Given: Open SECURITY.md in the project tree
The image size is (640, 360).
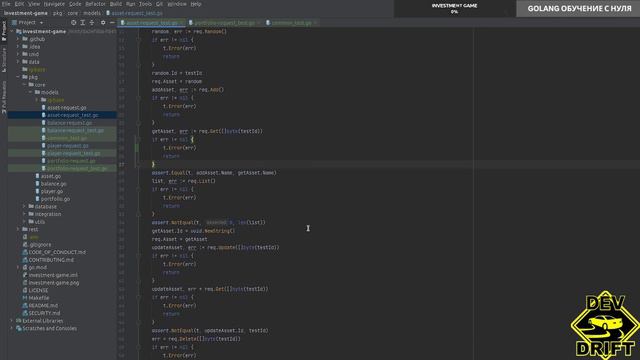Looking at the screenshot, I should click(44, 313).
